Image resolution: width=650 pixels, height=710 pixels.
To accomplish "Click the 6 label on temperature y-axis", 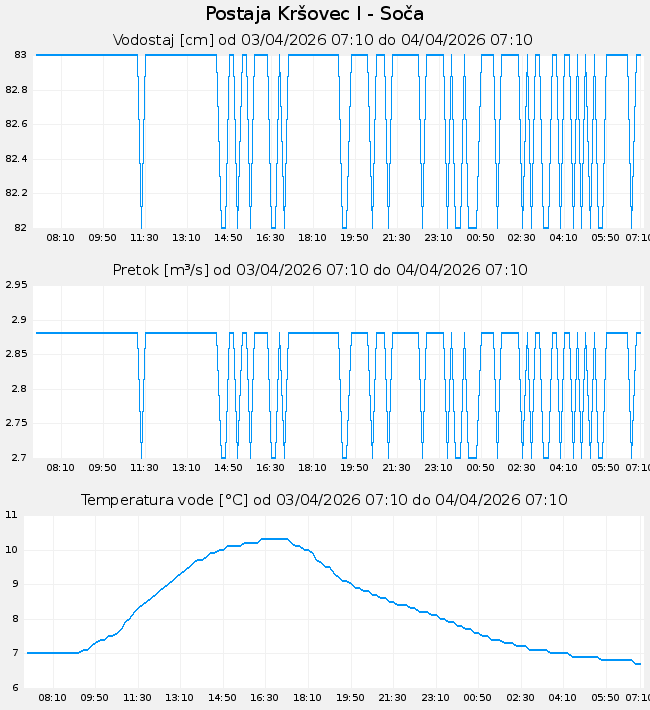I will (x=12, y=687).
